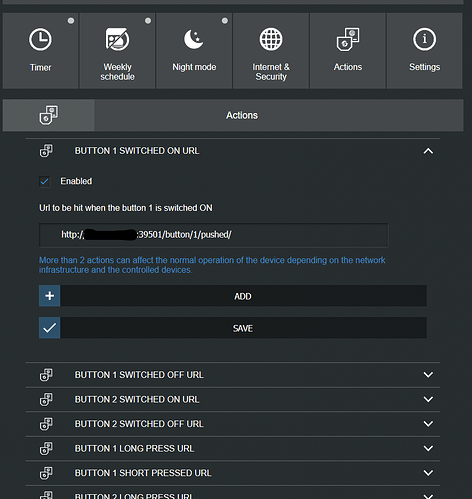Click the Actions icon in top menu

[348, 39]
